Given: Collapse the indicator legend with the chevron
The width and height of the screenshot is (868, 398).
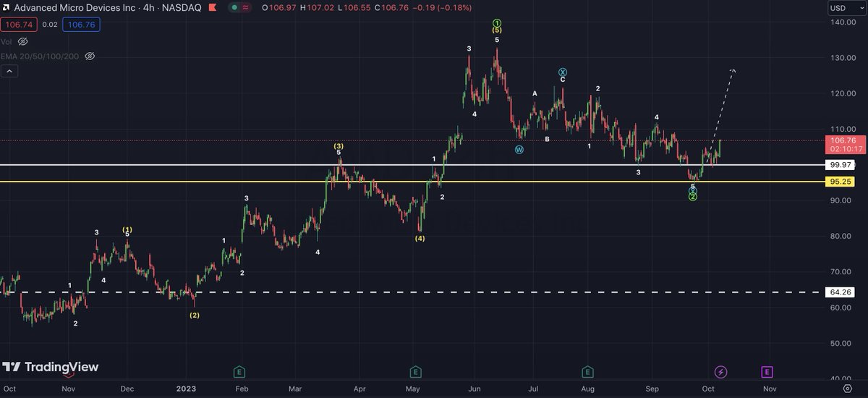Looking at the screenshot, I should pyautogui.click(x=9, y=71).
